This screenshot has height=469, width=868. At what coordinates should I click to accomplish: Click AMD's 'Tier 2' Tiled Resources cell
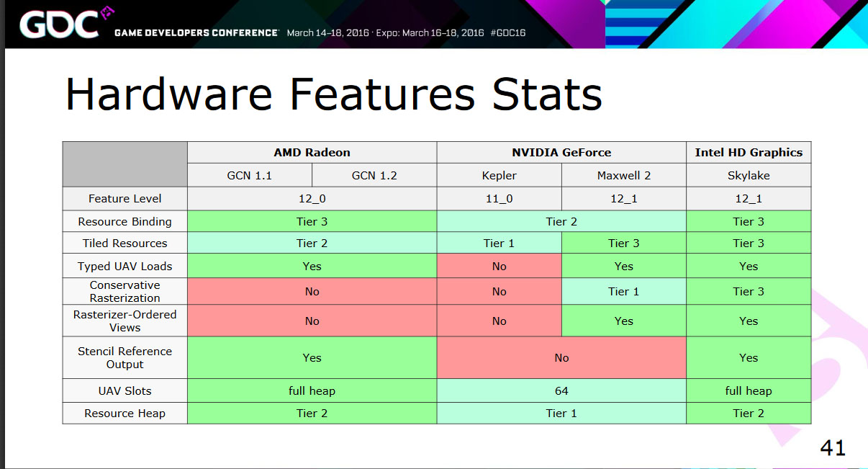[312, 243]
